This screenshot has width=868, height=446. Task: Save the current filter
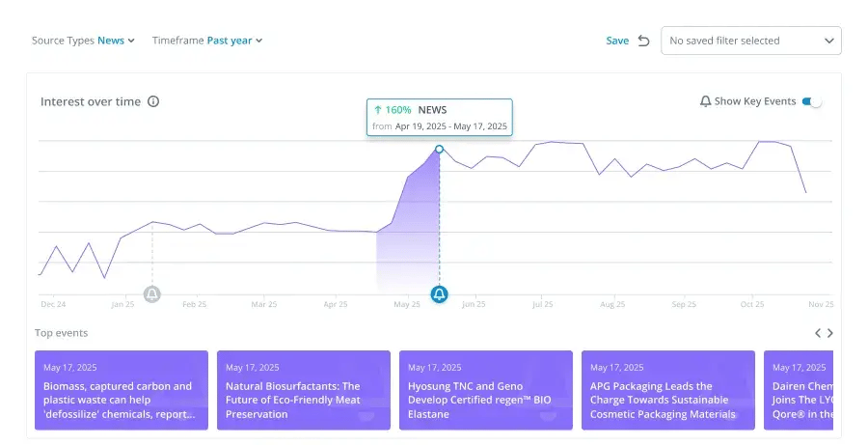point(617,41)
